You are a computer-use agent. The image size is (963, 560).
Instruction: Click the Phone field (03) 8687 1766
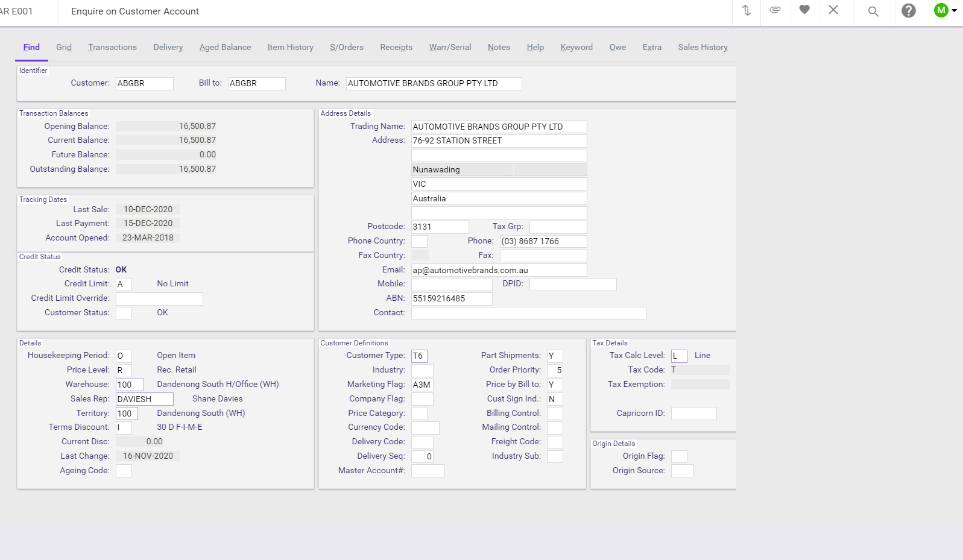pos(543,241)
